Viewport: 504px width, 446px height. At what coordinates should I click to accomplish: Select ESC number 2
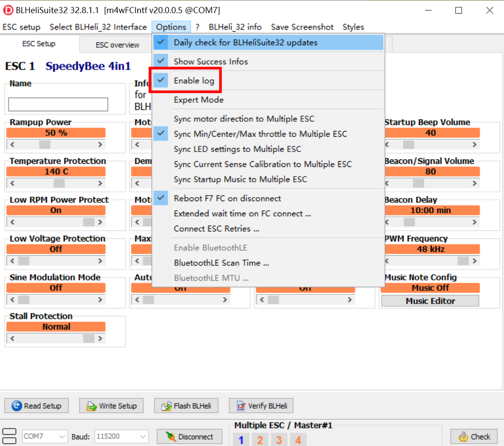(260, 439)
